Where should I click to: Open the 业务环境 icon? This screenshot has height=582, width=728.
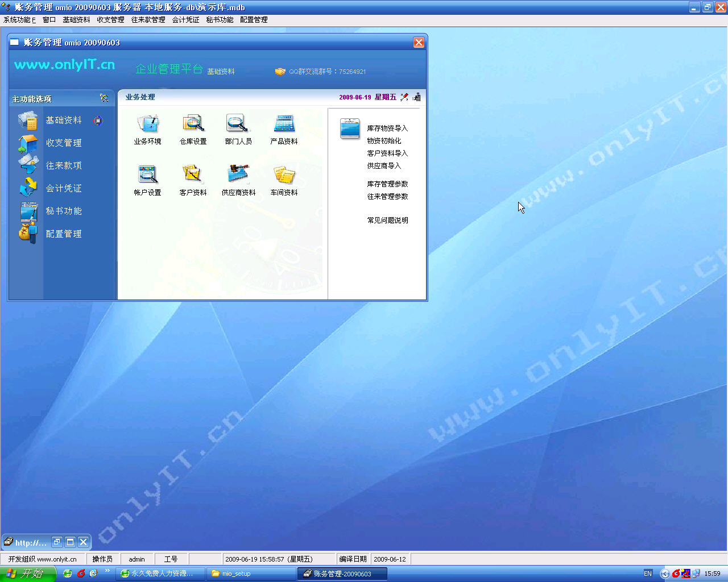pos(147,124)
